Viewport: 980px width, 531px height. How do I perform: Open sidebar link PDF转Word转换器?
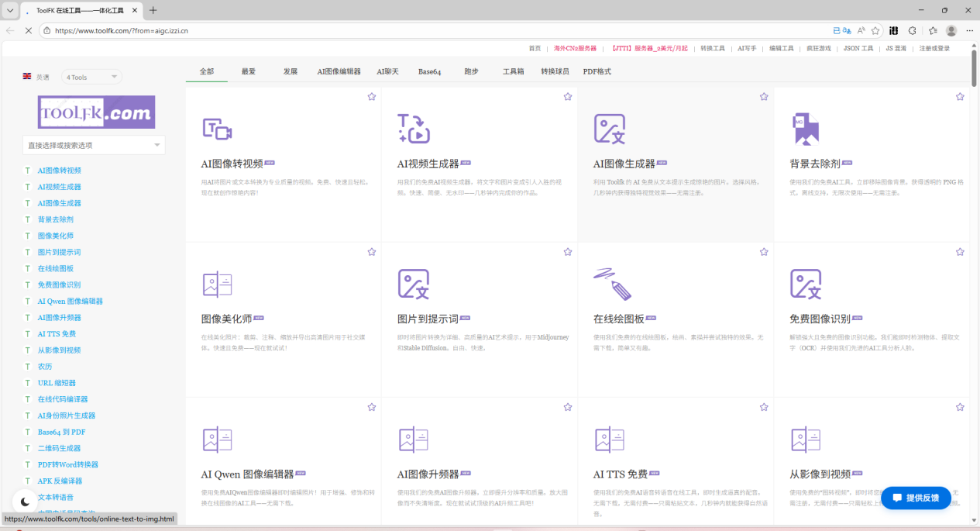point(68,464)
